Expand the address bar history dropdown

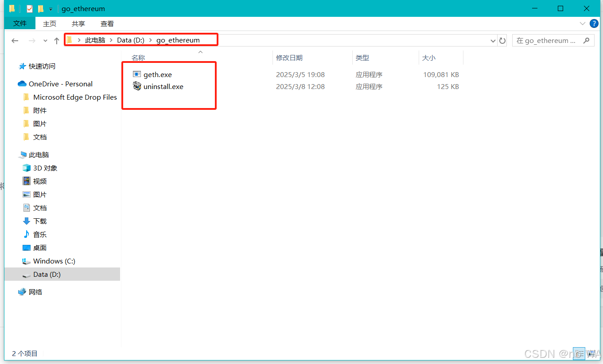point(493,40)
